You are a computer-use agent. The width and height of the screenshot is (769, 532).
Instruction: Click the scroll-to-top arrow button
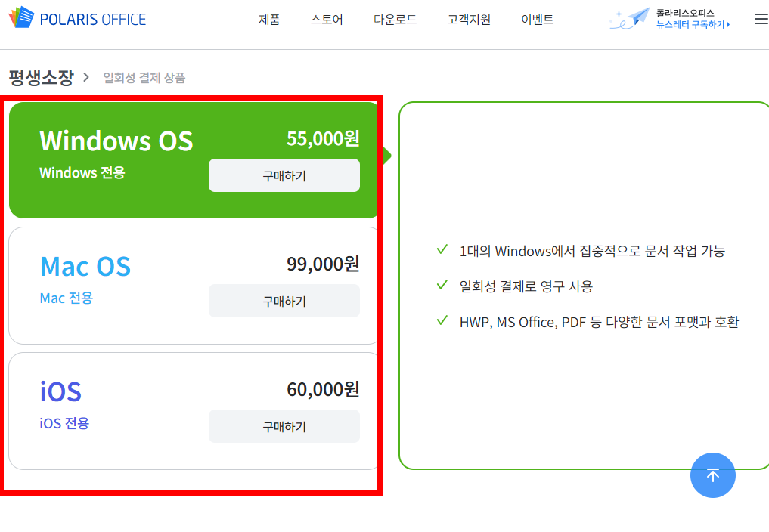(712, 475)
